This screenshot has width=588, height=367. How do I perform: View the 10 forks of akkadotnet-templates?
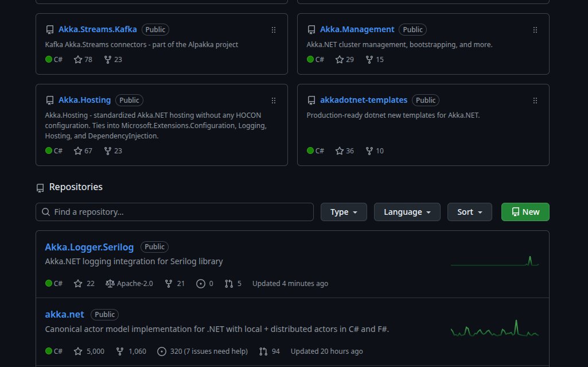pos(375,150)
